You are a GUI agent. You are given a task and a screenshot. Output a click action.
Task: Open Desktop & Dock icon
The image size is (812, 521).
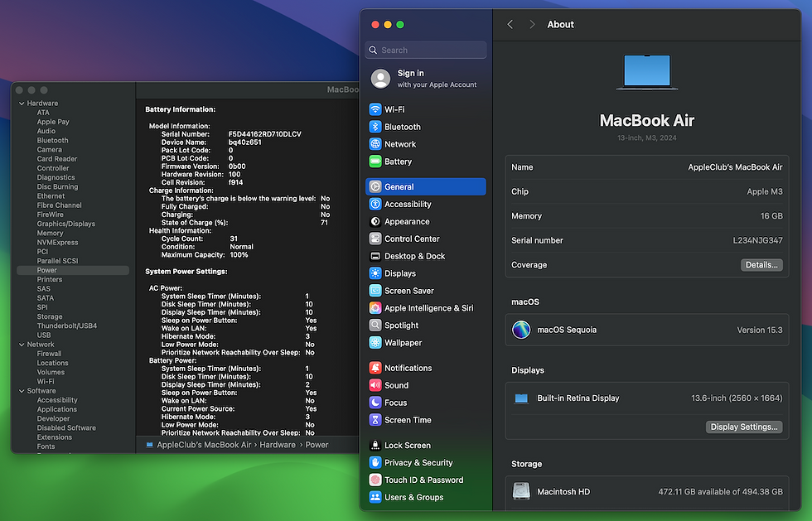coord(375,256)
